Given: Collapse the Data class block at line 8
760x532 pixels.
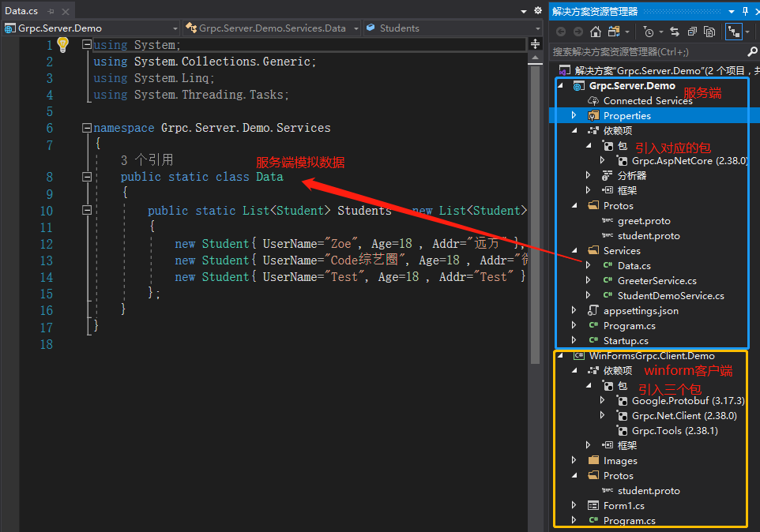Looking at the screenshot, I should (x=87, y=177).
